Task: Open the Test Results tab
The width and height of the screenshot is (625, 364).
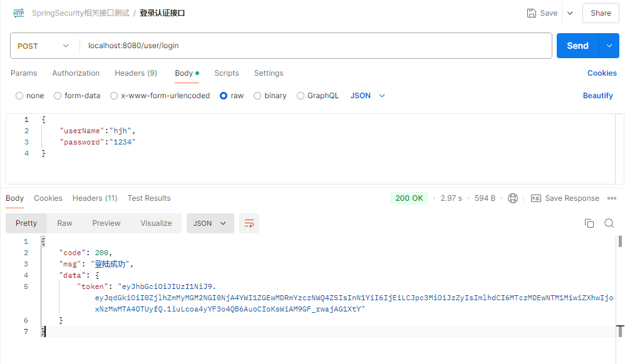Action: pos(149,198)
